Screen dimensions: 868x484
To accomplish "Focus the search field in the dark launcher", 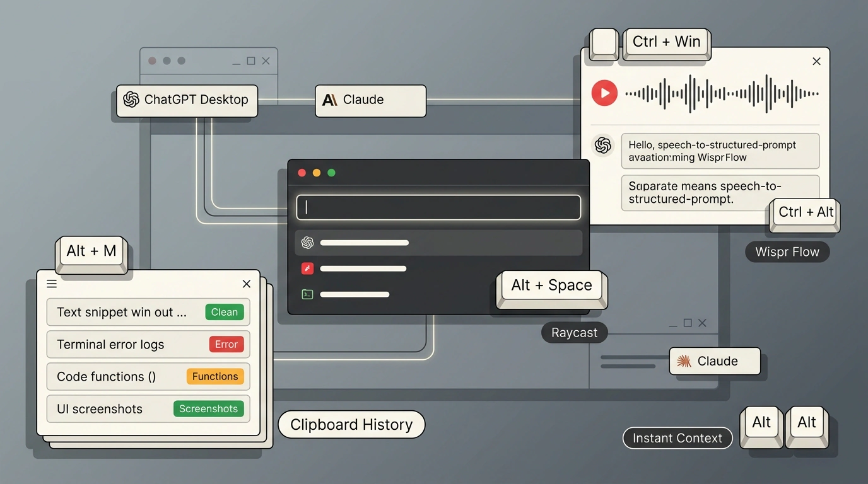I will click(x=438, y=207).
